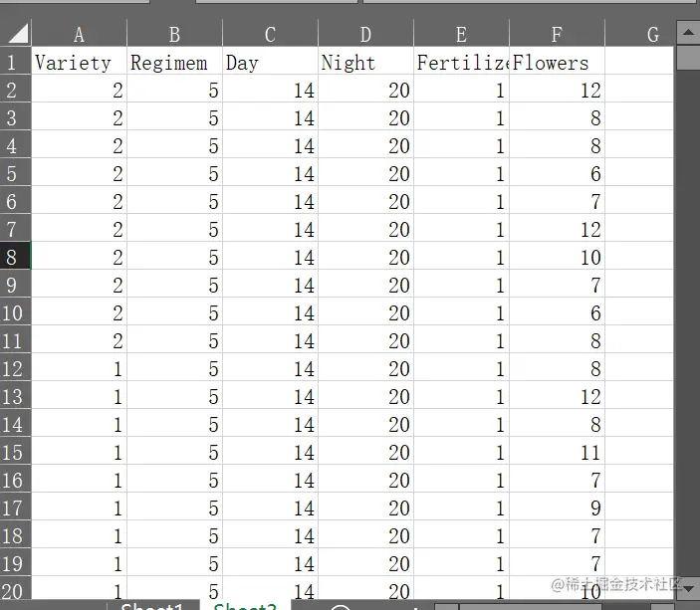Select column C header

point(270,34)
